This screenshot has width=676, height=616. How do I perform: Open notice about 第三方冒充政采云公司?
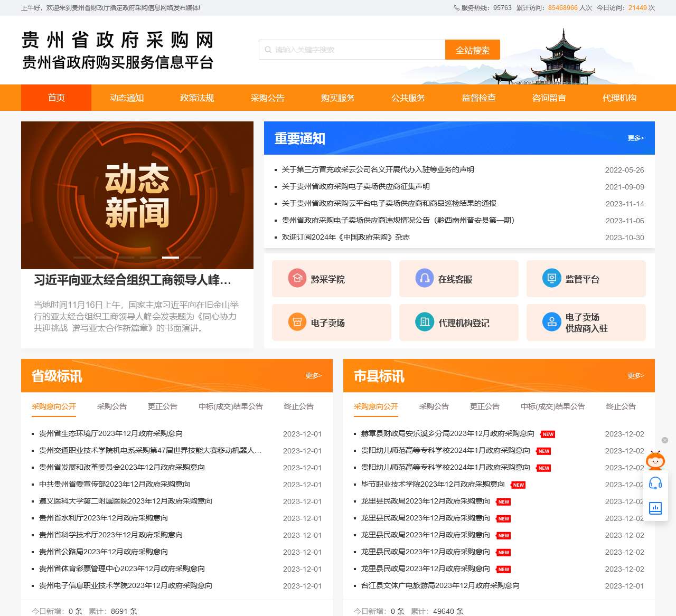coord(378,169)
